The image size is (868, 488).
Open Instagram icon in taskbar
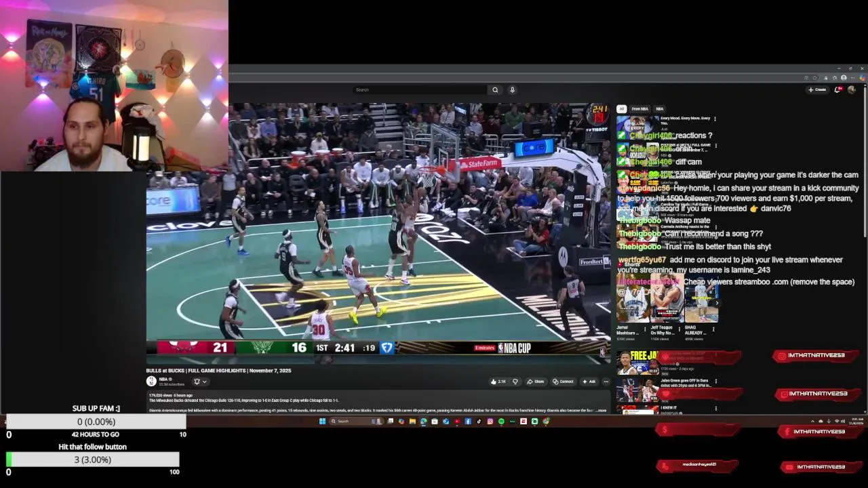click(490, 421)
